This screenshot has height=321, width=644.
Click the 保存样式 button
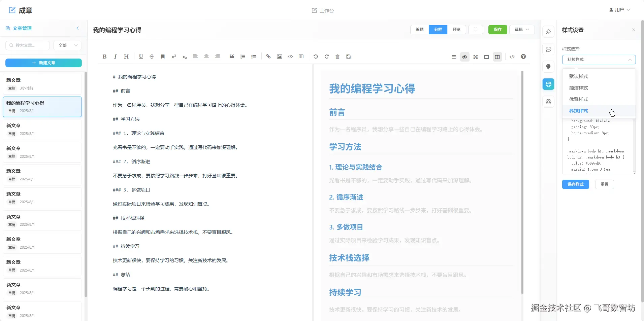[x=575, y=184]
